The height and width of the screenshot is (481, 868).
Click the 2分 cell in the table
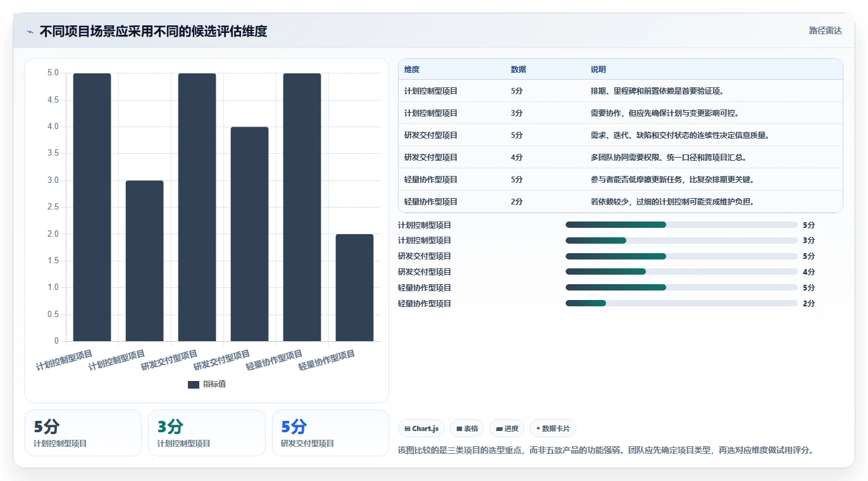point(517,202)
